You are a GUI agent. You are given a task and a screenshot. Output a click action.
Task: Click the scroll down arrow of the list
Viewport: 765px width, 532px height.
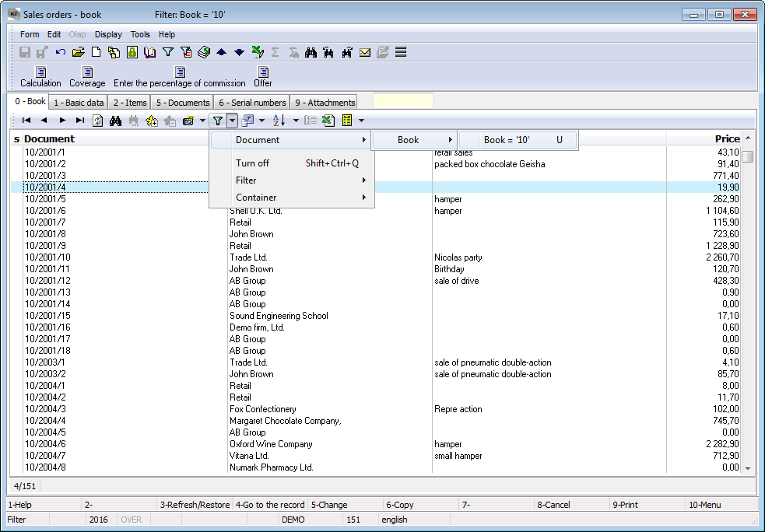(x=748, y=468)
